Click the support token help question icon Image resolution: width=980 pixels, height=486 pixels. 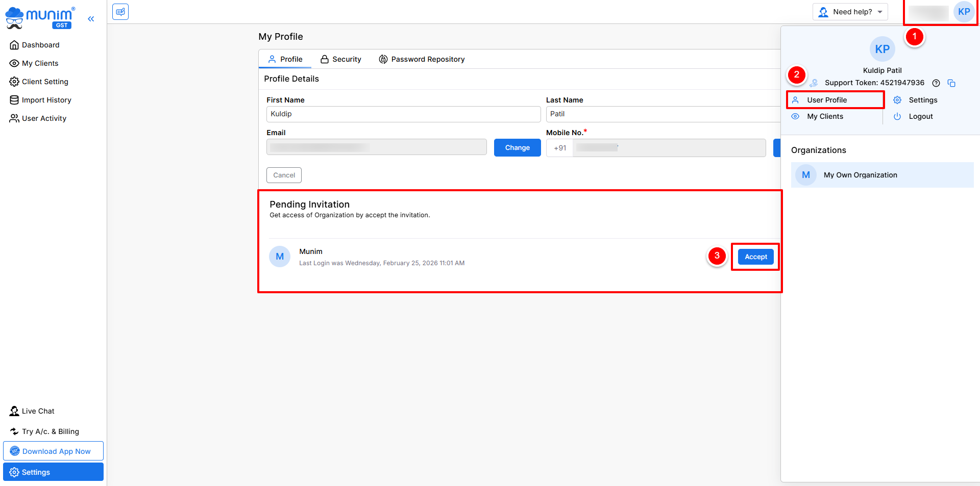pyautogui.click(x=936, y=83)
